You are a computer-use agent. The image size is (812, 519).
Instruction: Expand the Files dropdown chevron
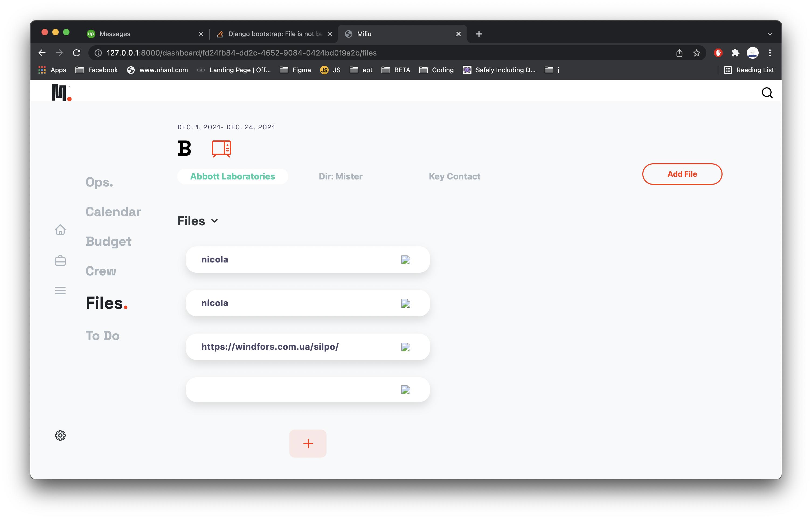(x=214, y=221)
